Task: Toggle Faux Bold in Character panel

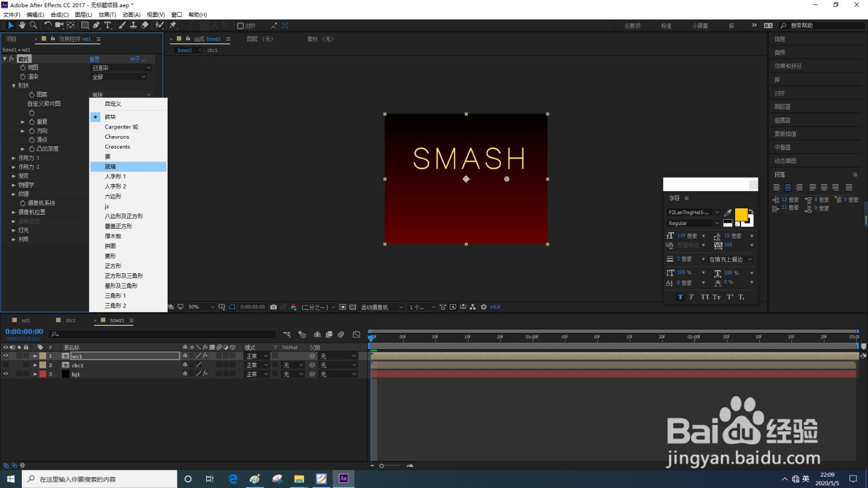Action: point(680,297)
